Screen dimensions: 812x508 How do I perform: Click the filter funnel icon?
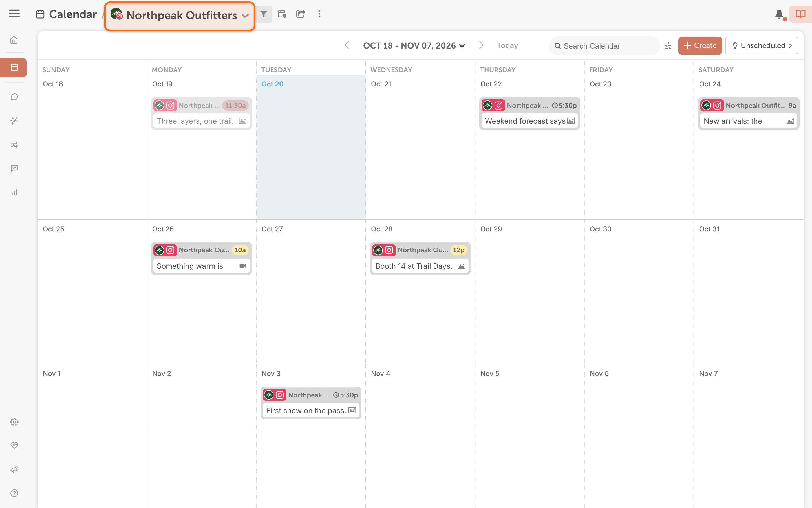[x=264, y=14]
